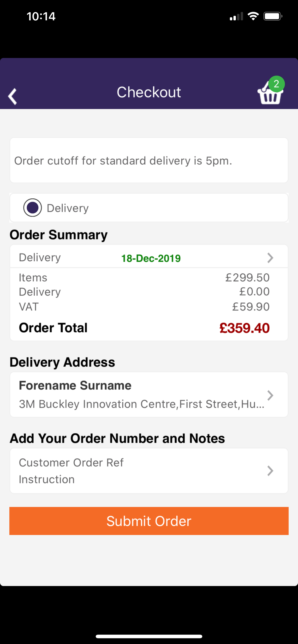Image resolution: width=298 pixels, height=644 pixels.
Task: Expand the delivery date chevron
Action: click(270, 258)
